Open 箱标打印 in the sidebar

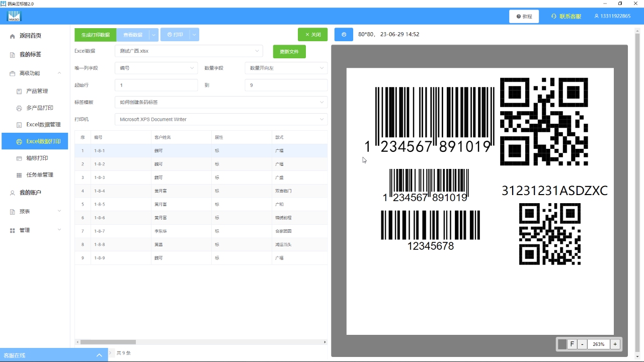coord(37,158)
